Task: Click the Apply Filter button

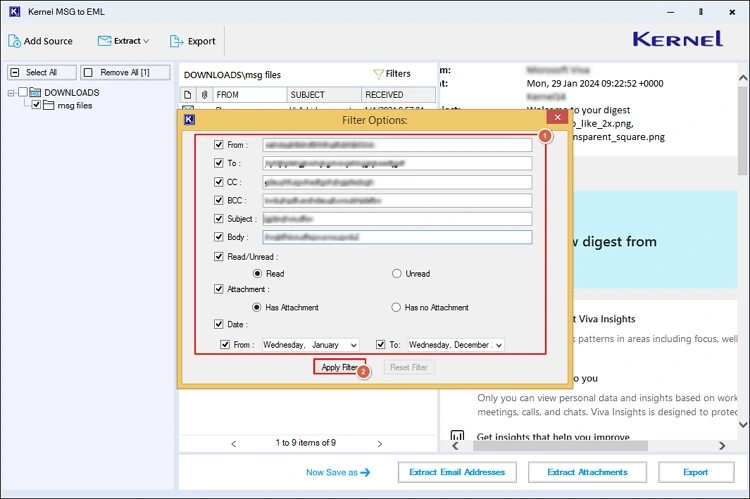Action: 339,367
